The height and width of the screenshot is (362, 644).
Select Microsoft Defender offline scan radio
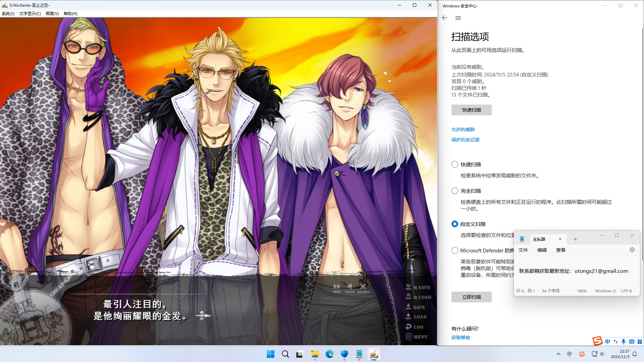pos(455,250)
